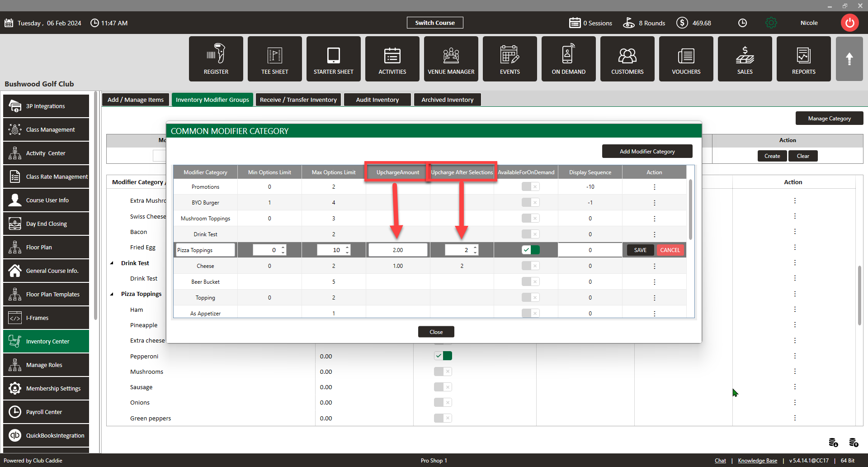Image resolution: width=868 pixels, height=467 pixels.
Task: Open action menu for BYO Burger row
Action: click(x=654, y=203)
